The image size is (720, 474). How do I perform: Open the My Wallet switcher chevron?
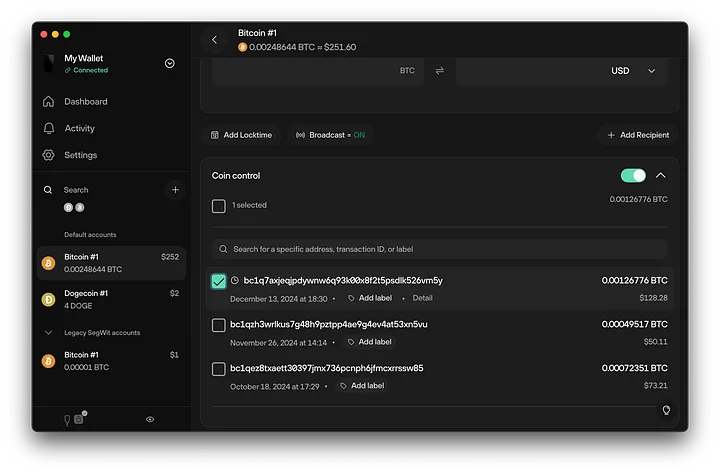tap(169, 63)
